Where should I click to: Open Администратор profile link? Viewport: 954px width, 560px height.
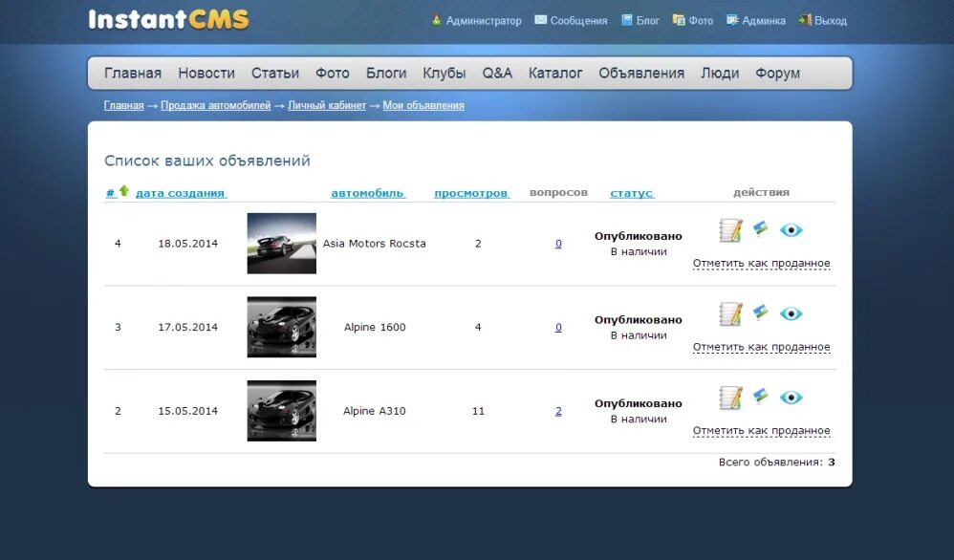click(x=484, y=21)
